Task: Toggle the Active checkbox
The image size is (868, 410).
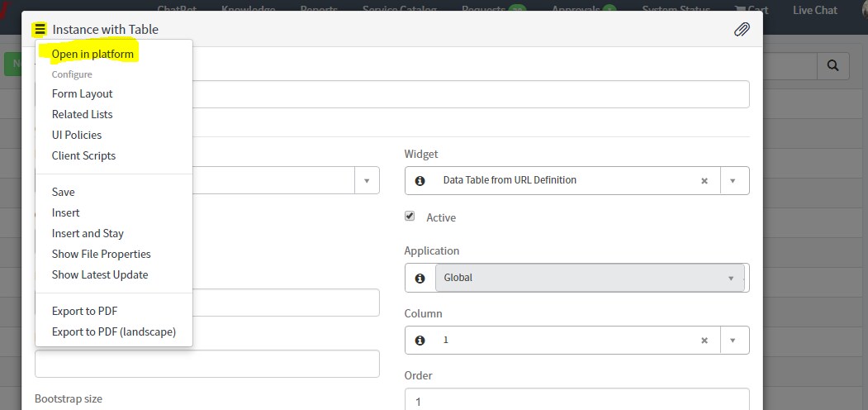Action: tap(410, 217)
